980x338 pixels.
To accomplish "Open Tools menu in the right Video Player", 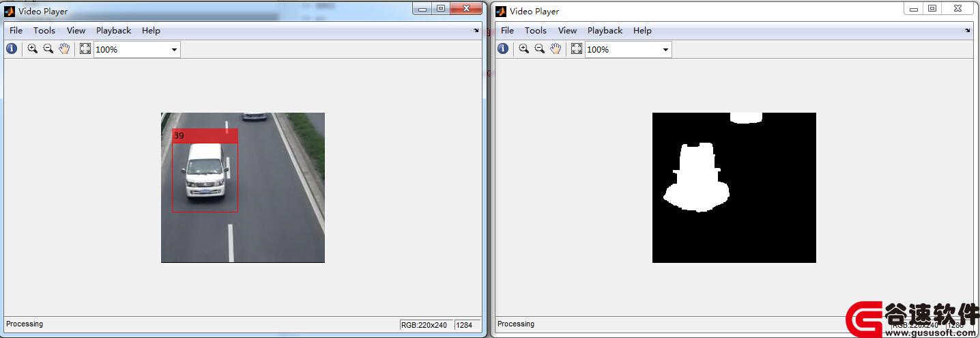I will point(536,30).
